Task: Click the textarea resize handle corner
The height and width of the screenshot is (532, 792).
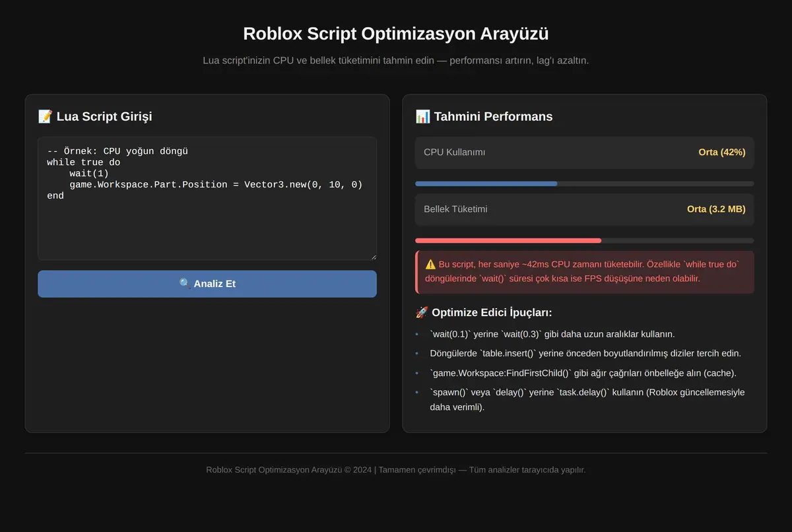Action: click(373, 257)
